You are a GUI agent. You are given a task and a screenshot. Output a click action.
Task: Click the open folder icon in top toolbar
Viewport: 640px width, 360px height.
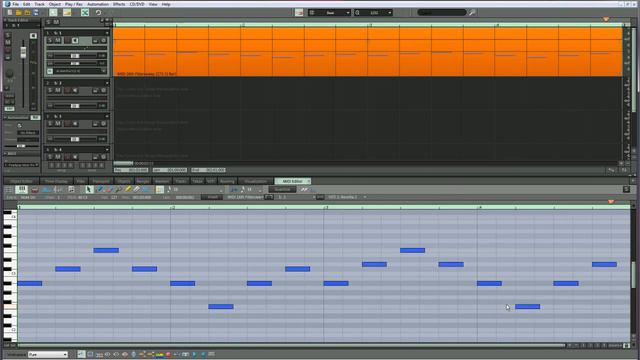(19, 13)
